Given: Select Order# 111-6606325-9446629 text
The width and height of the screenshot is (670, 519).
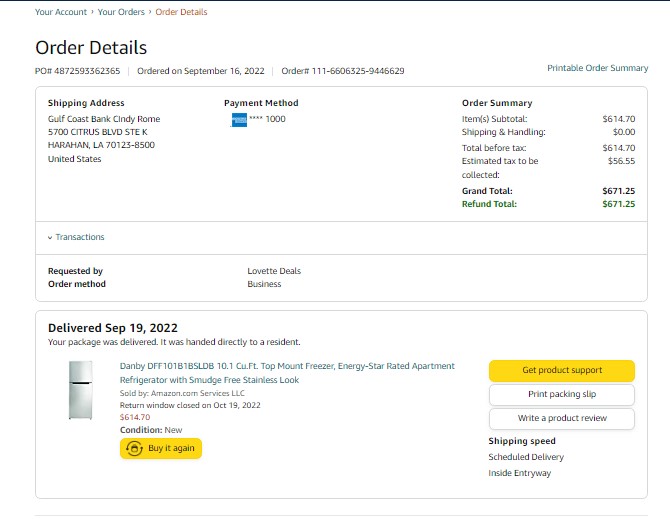Looking at the screenshot, I should 343,71.
